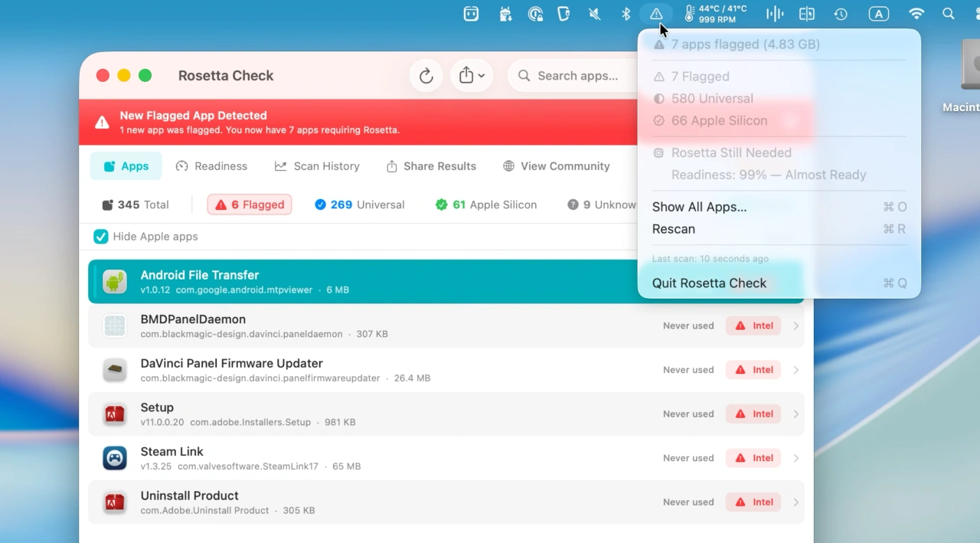Choose Quit Rosetta Check menu item
The image size is (980, 543).
click(x=779, y=283)
